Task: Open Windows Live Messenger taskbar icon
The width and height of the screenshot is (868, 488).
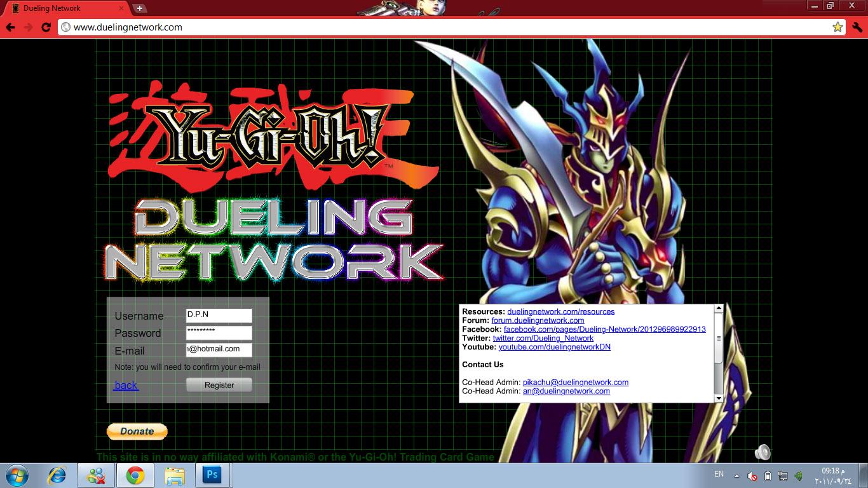Action: click(97, 475)
